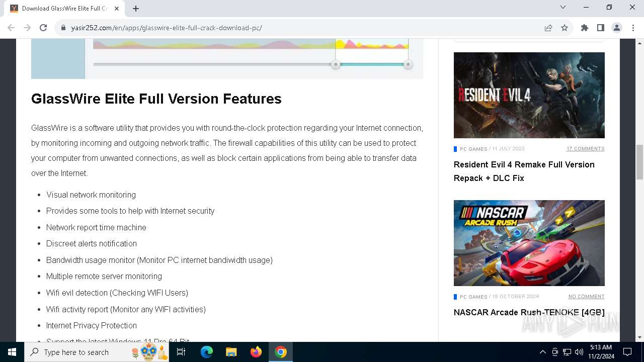Click the address bar URL
Viewport: 644px width, 362px height.
(167, 28)
